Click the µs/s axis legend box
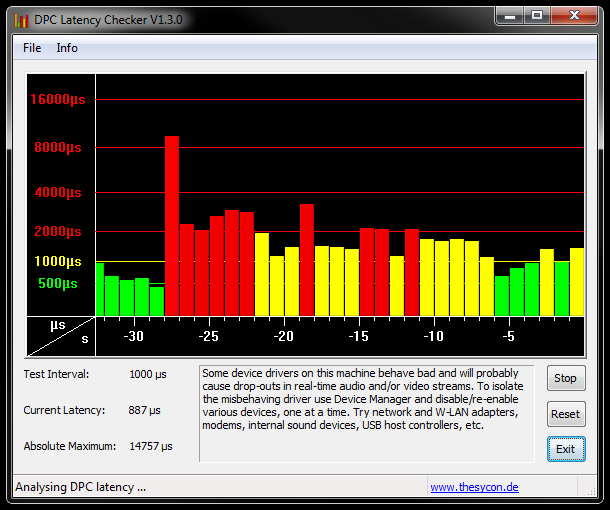Viewport: 610px width, 510px height. [61, 336]
